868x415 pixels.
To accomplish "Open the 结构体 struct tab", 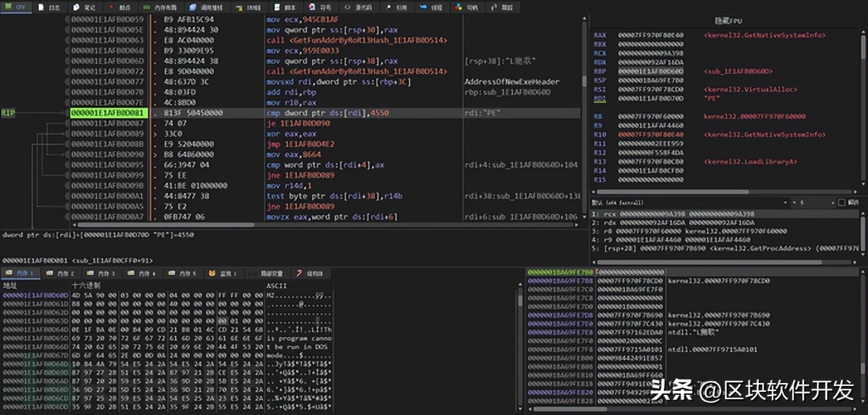I will coord(310,274).
